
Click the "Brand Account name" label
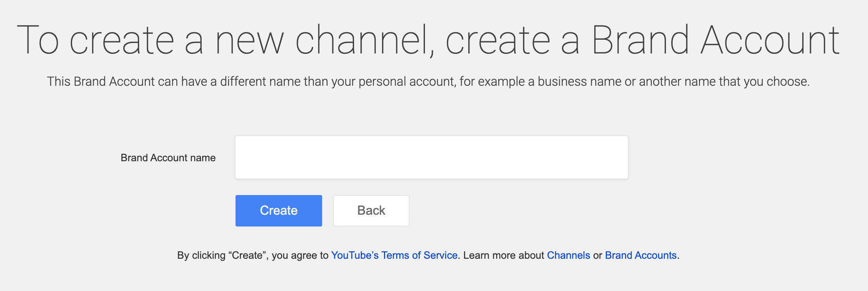[x=168, y=158]
